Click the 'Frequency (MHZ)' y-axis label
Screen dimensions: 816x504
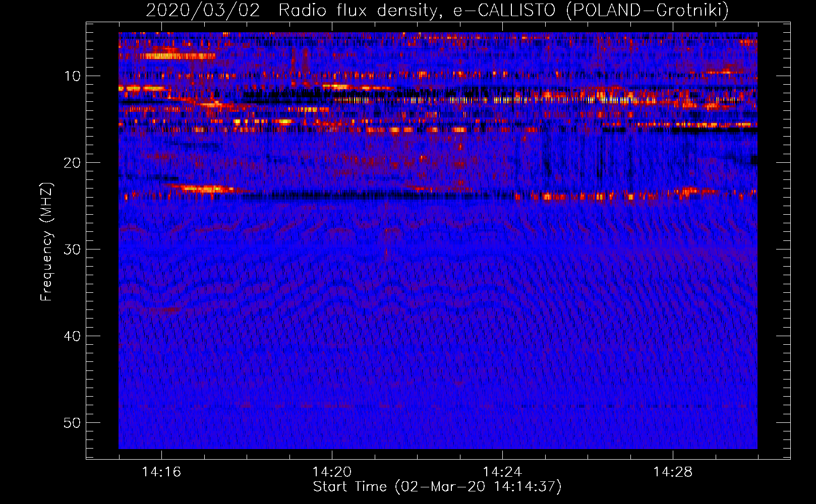(46, 242)
